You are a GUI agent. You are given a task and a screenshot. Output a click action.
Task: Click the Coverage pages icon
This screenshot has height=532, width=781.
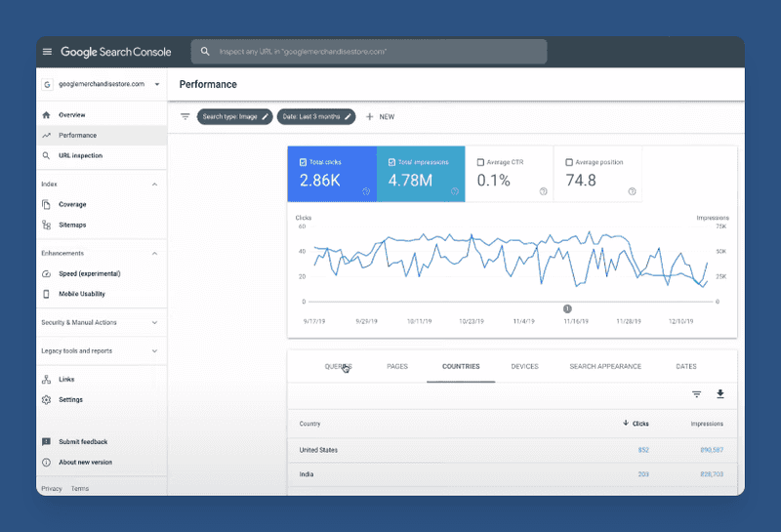coord(46,205)
